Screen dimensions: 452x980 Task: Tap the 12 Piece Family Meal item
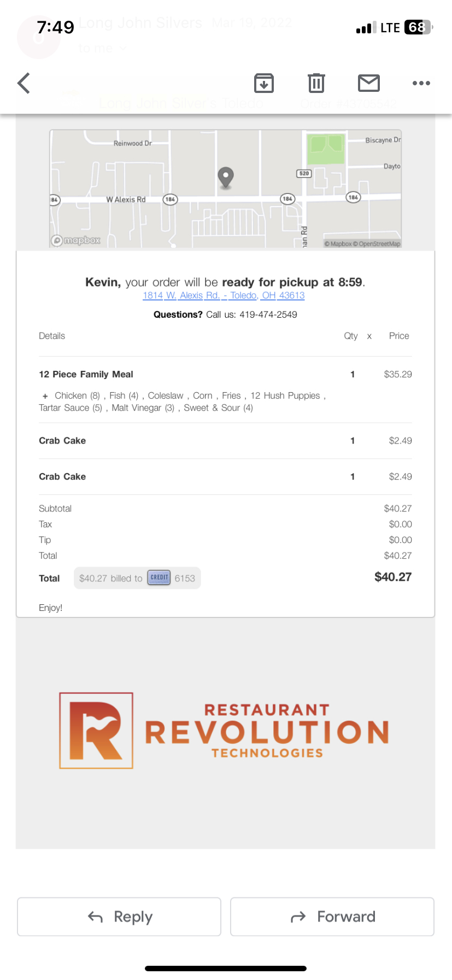[86, 374]
